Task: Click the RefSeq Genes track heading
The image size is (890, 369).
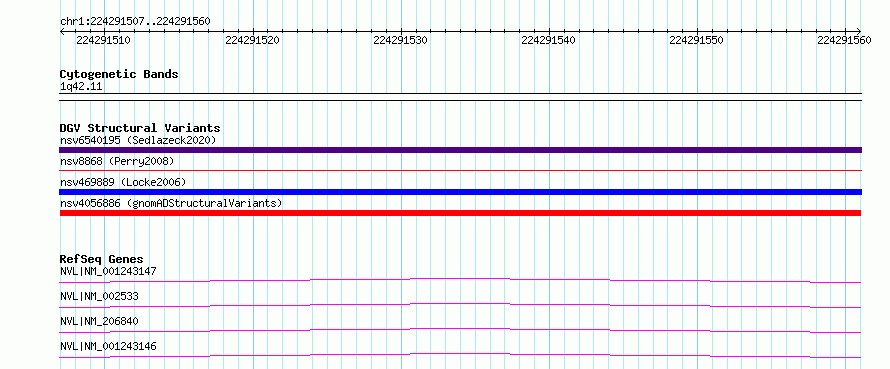Action: [x=102, y=259]
